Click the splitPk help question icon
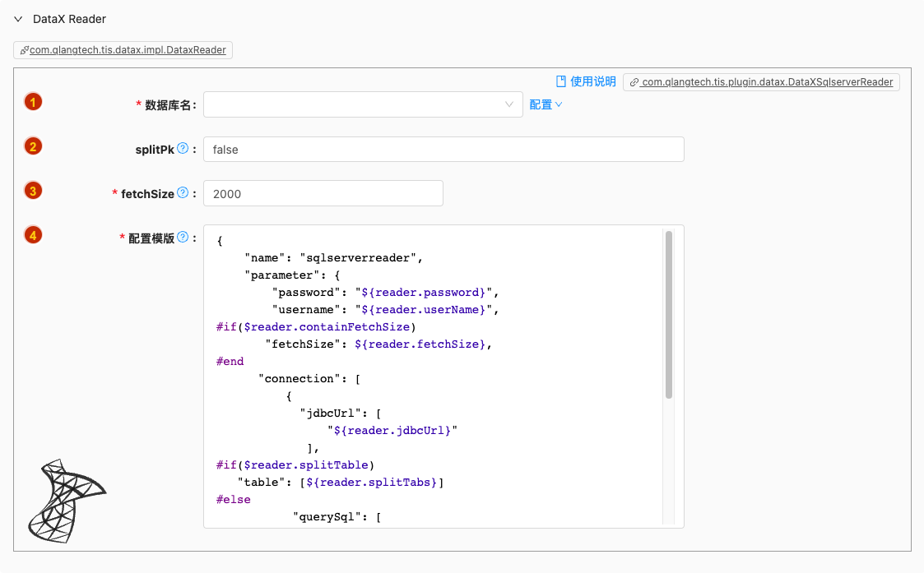Screen dimensions: 924x573 (x=183, y=149)
